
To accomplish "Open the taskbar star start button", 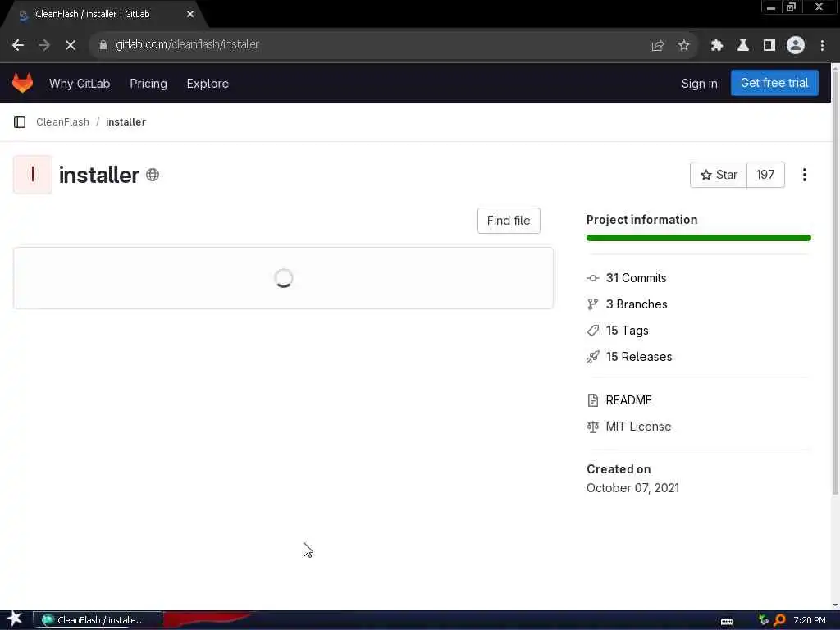I will click(x=15, y=619).
